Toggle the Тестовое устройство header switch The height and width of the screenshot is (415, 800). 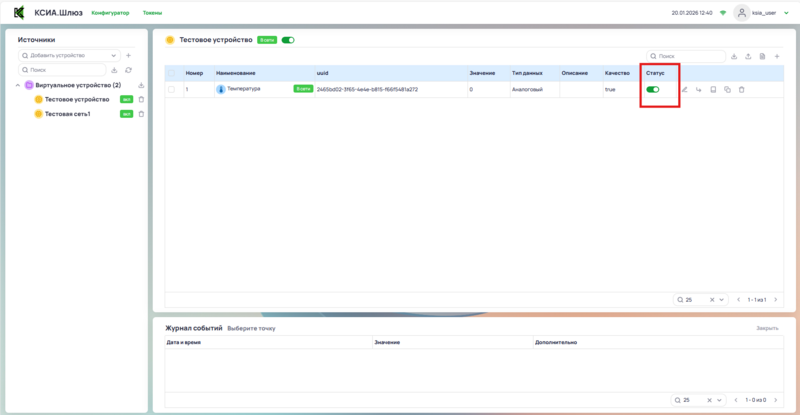288,40
